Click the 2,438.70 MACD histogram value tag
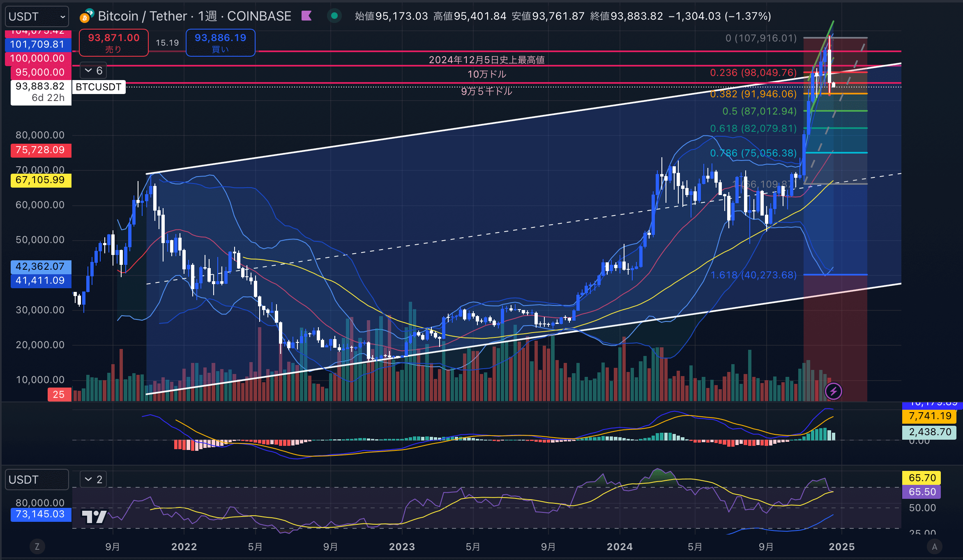Image resolution: width=963 pixels, height=560 pixels. tap(930, 432)
